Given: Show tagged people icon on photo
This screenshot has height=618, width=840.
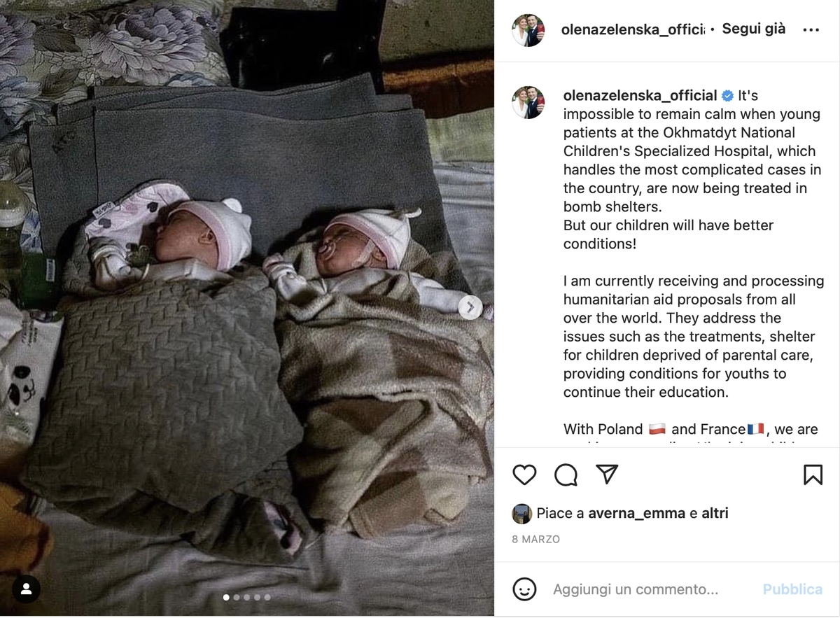Looking at the screenshot, I should pyautogui.click(x=26, y=589).
